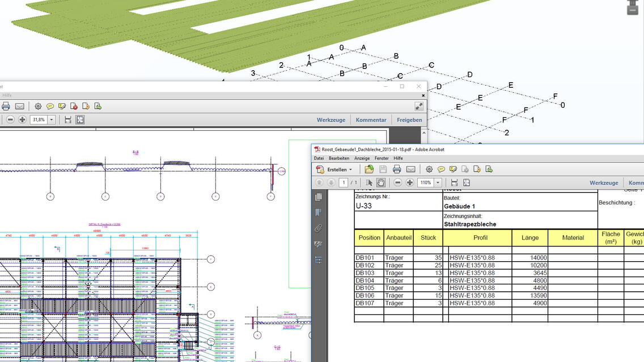Image resolution: width=644 pixels, height=362 pixels.
Task: Open the 110% zoom dropdown arrow
Action: point(438,182)
